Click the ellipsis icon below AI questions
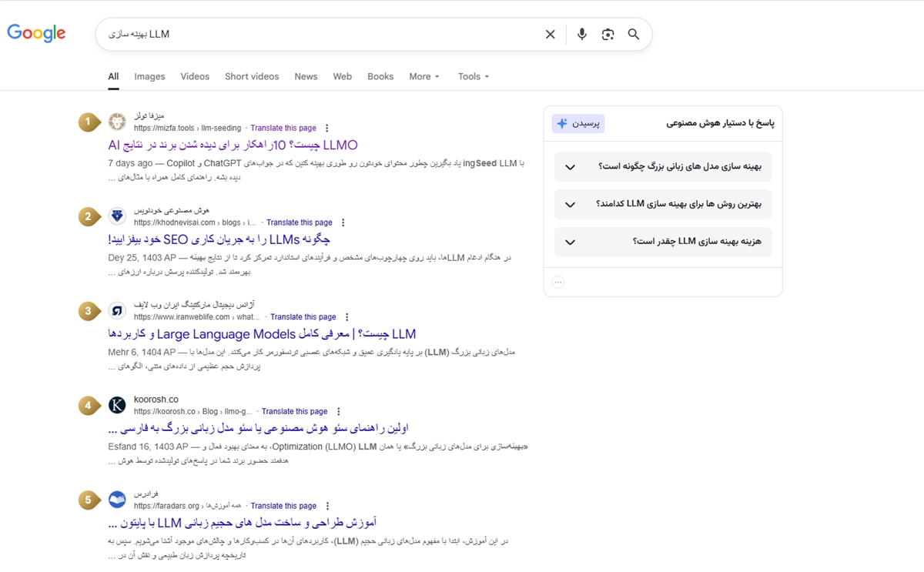924x572 pixels. 558,283
